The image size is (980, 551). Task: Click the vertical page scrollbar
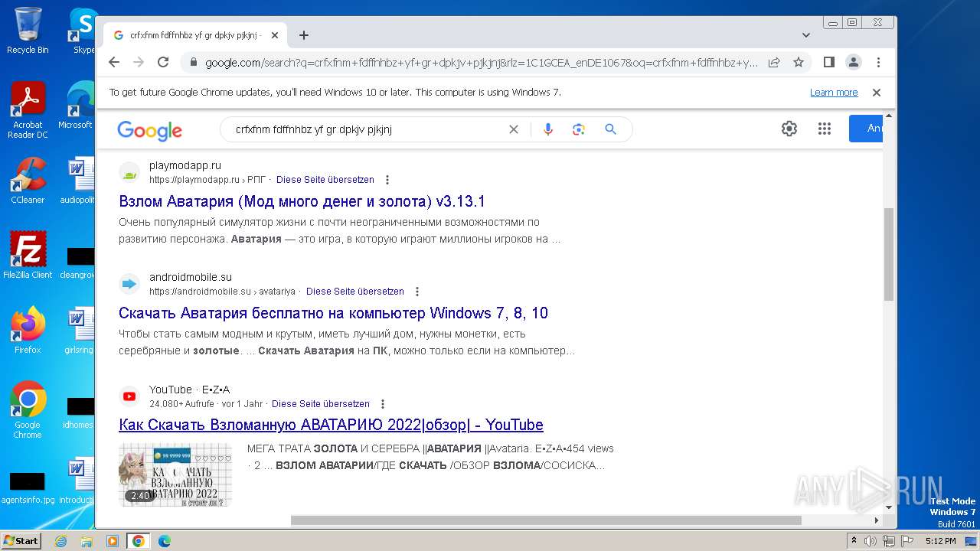(889, 254)
